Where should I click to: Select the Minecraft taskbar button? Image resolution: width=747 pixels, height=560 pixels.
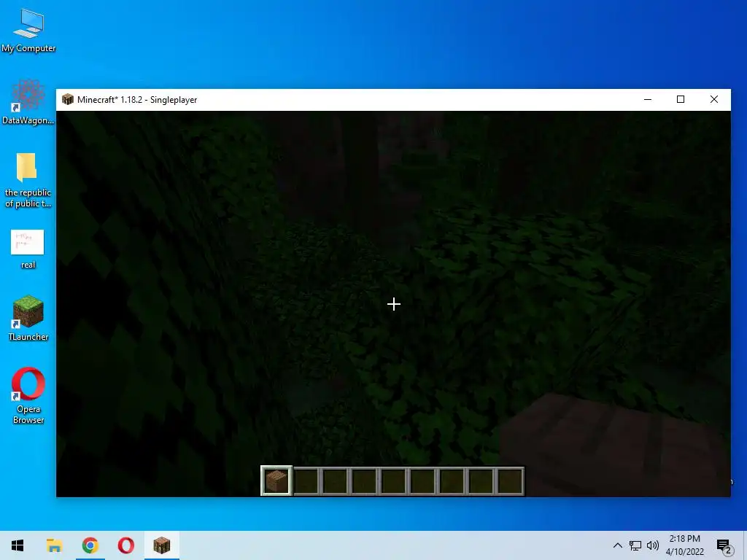[161, 545]
